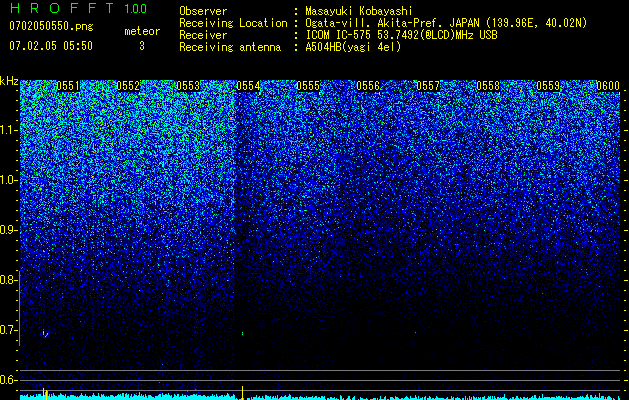Click the 0554 time marker
The image size is (629, 400).
click(248, 86)
